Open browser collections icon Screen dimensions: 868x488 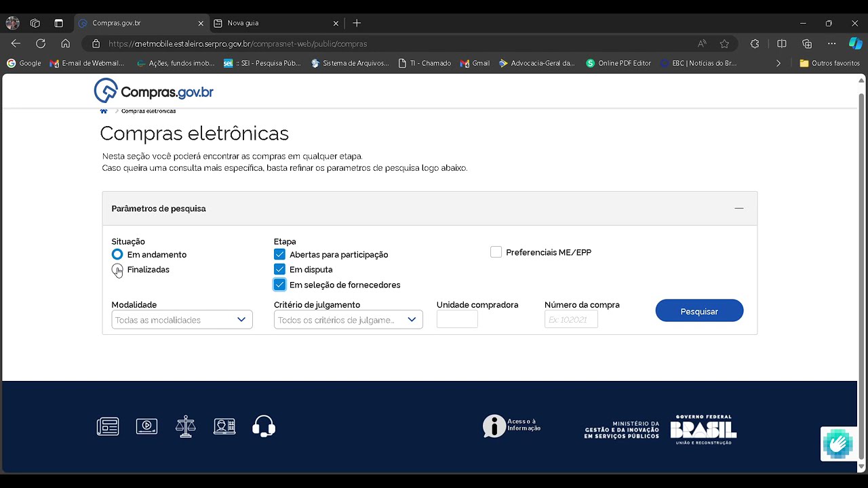pyautogui.click(x=807, y=43)
